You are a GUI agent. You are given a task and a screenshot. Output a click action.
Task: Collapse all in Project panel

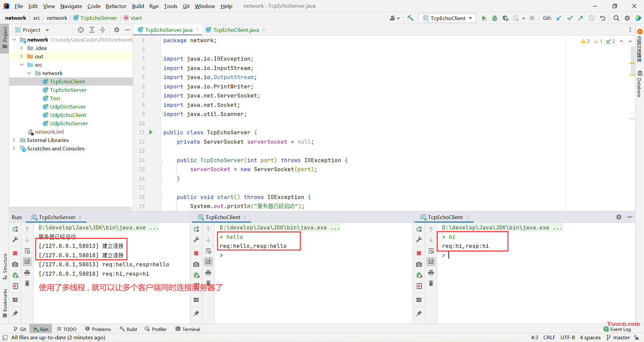tap(103, 30)
